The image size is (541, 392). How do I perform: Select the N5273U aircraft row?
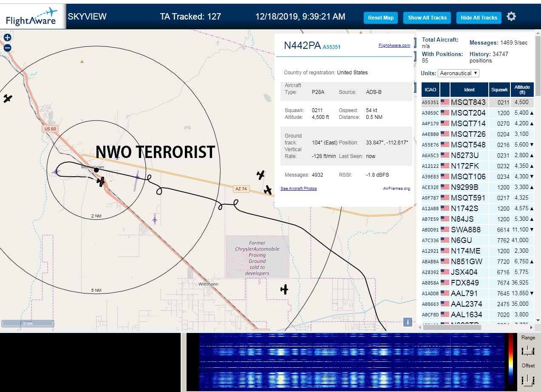click(x=478, y=155)
